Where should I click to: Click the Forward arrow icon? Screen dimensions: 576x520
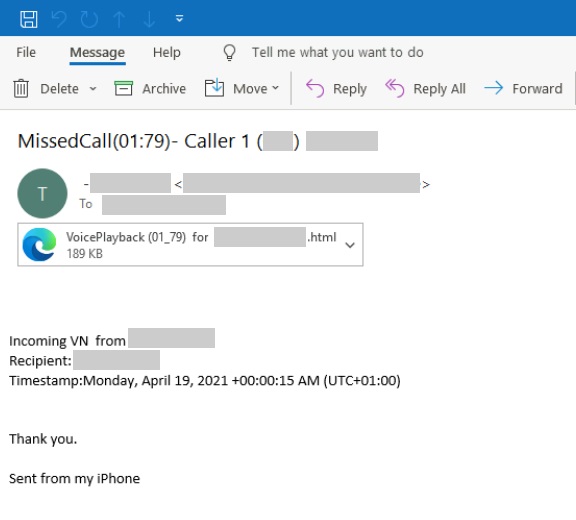coord(493,88)
